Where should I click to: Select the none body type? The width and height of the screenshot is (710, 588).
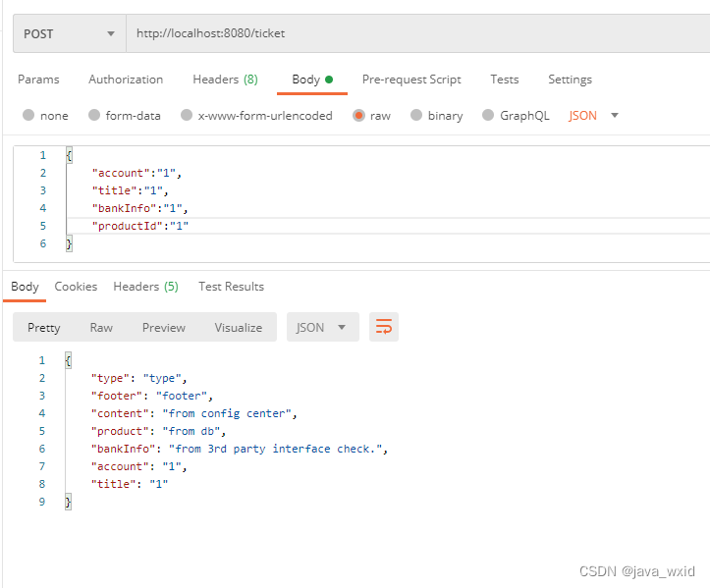tap(45, 116)
